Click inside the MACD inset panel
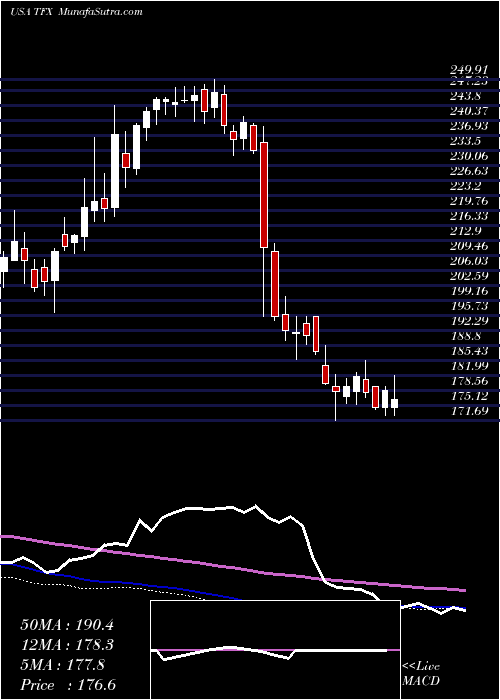500x700 pixels. coord(275,650)
